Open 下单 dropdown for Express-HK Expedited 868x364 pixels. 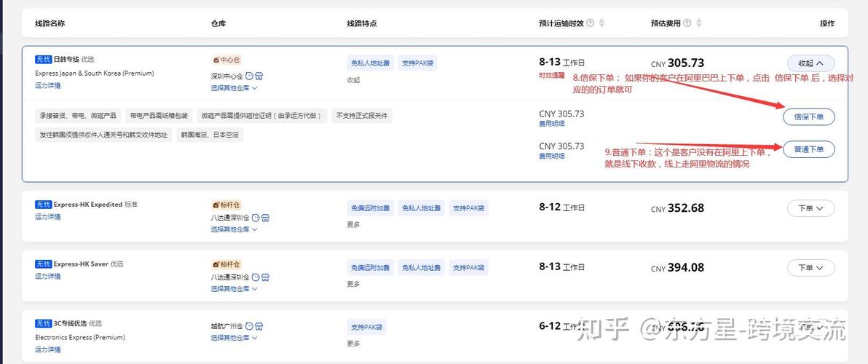810,208
